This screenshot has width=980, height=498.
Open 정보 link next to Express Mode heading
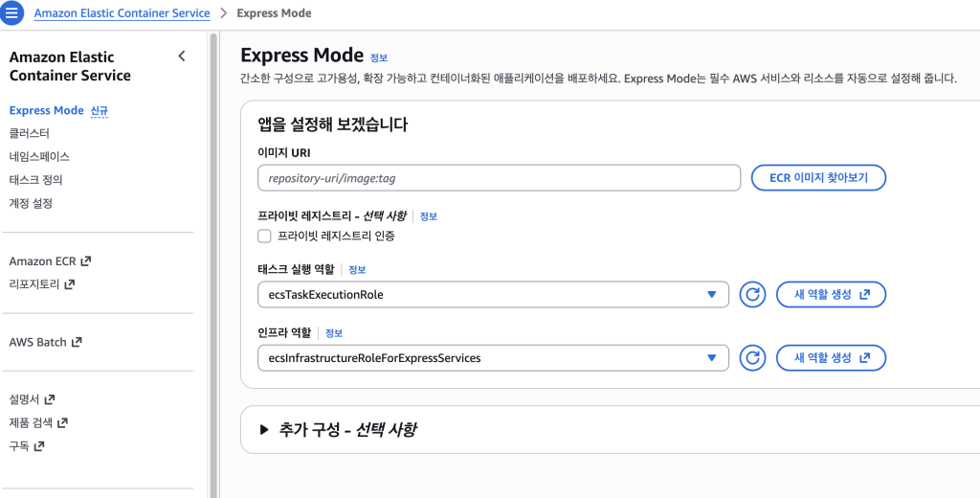tap(379, 57)
